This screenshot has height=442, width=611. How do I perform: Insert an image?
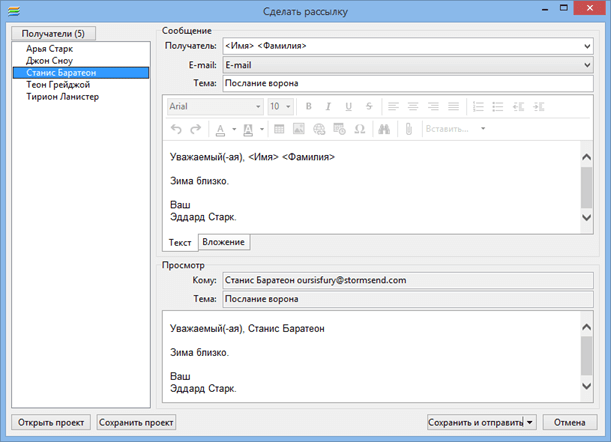pos(299,129)
